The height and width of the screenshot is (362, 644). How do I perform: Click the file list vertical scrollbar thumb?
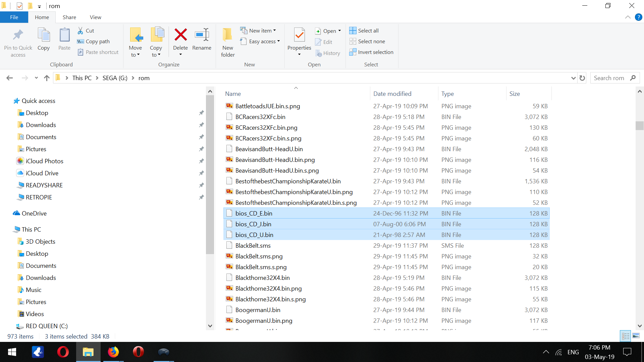click(x=639, y=125)
